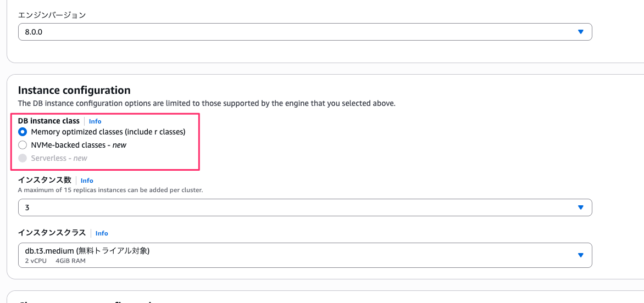Click the インスタンス数 dropdown arrow
This screenshot has height=303, width=644.
[x=581, y=207]
